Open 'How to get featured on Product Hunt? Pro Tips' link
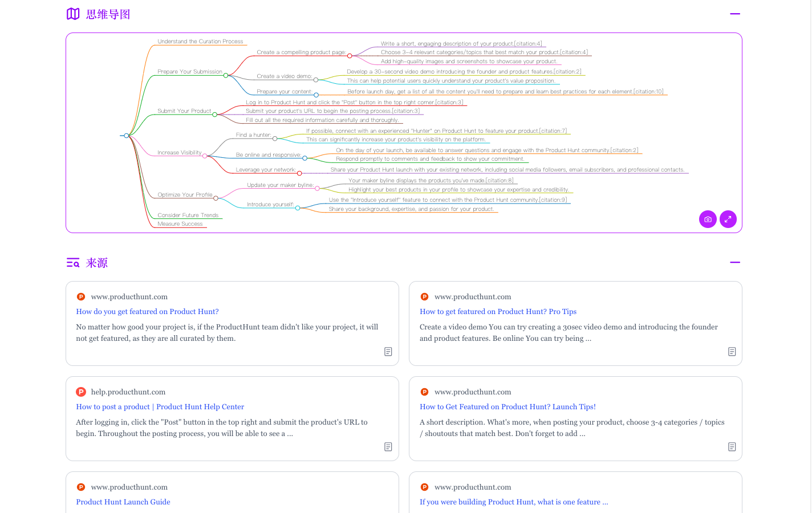The height and width of the screenshot is (513, 812). 498,312
